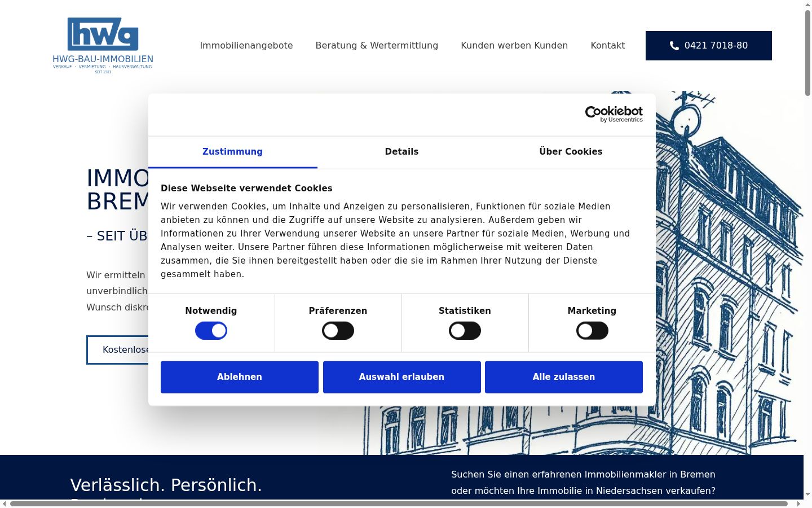This screenshot has height=508, width=812.
Task: Go to Beratung & Wertermittlung
Action: click(377, 46)
